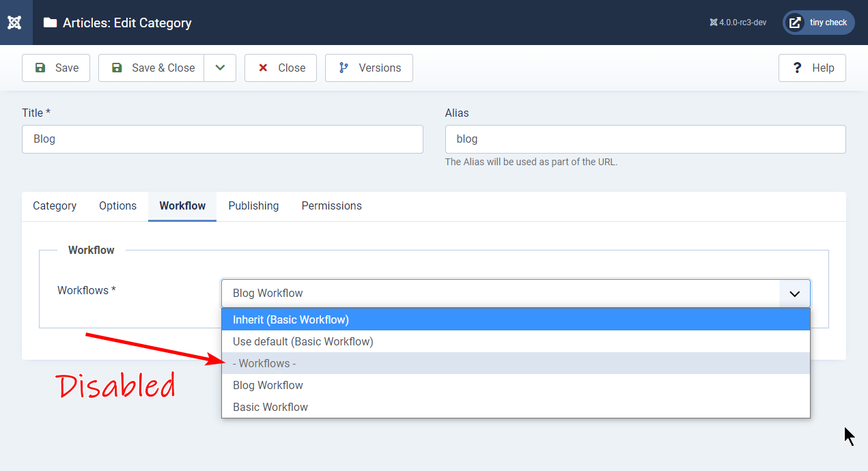Open the Publishing tab
The image size is (868, 471).
point(253,205)
